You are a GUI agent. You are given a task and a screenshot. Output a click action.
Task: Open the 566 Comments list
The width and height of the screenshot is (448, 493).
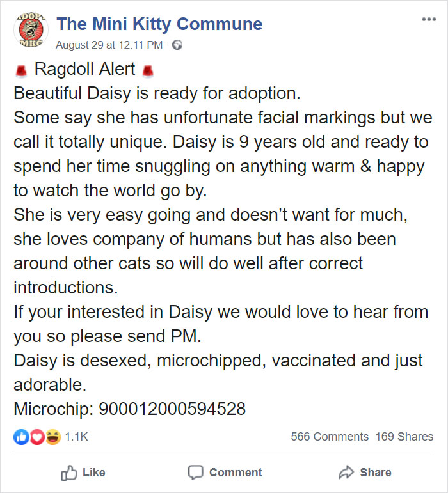point(330,437)
